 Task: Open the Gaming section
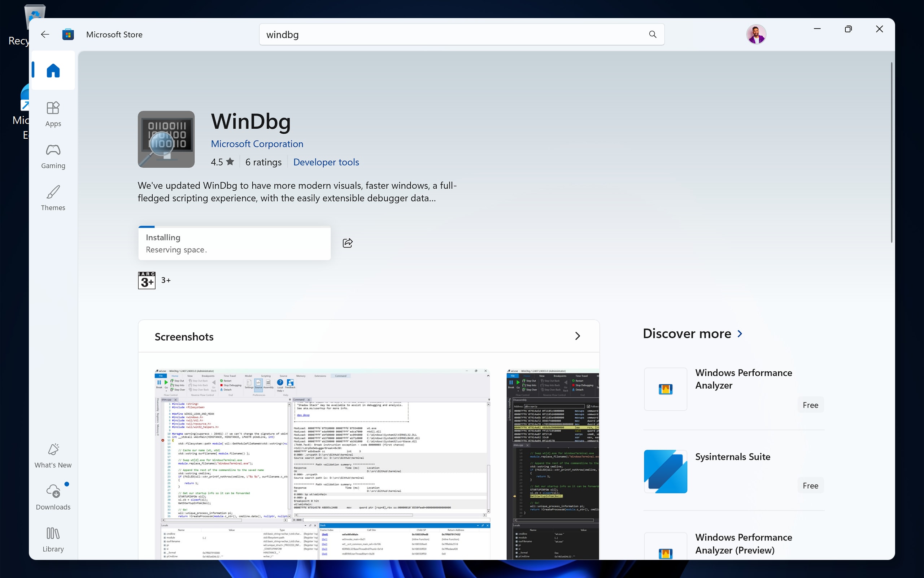coord(53,156)
